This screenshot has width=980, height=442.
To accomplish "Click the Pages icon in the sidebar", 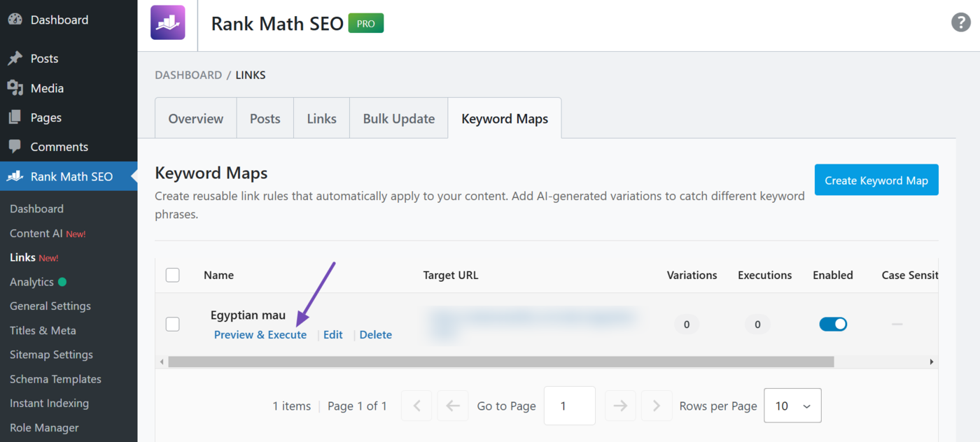I will 15,117.
